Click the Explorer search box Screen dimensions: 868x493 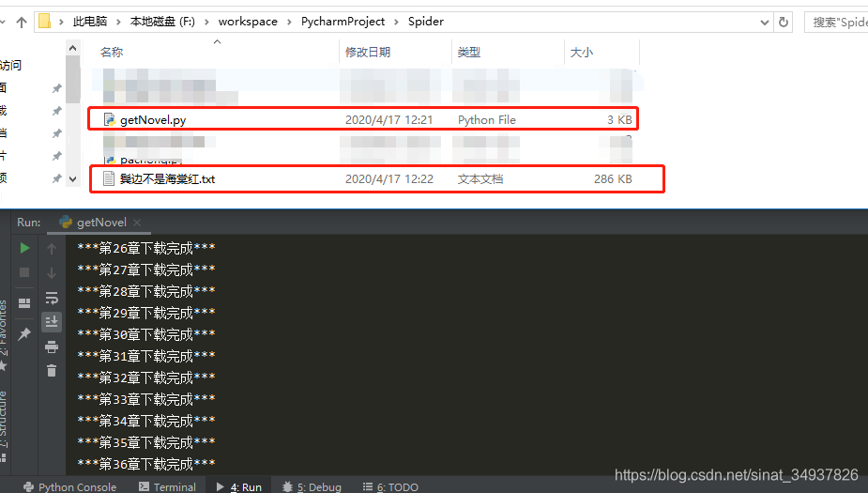pos(836,23)
